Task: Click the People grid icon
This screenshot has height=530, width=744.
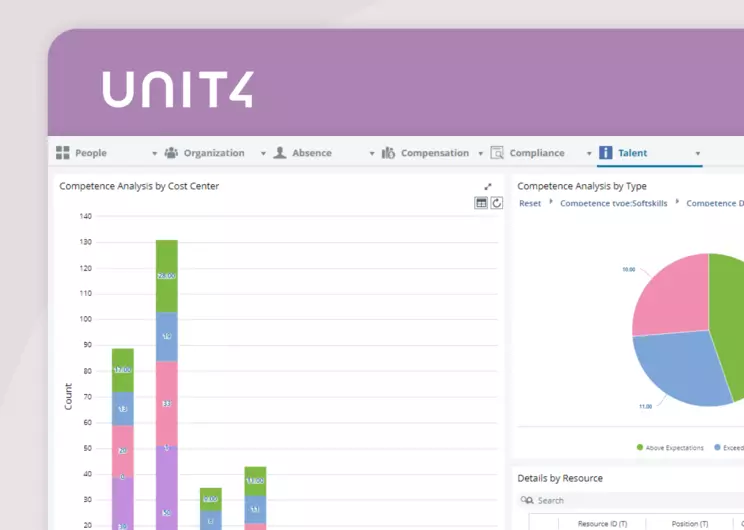Action: coord(63,153)
